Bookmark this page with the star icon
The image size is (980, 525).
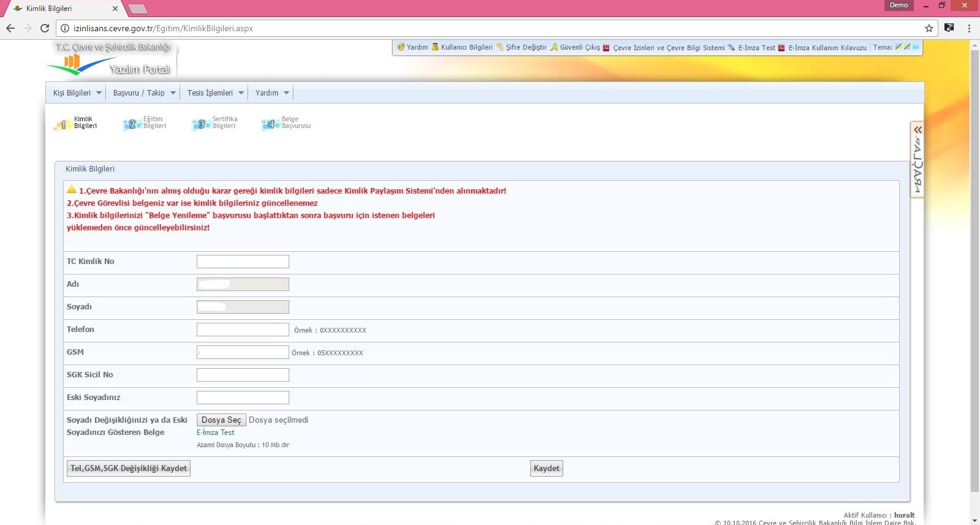(929, 28)
